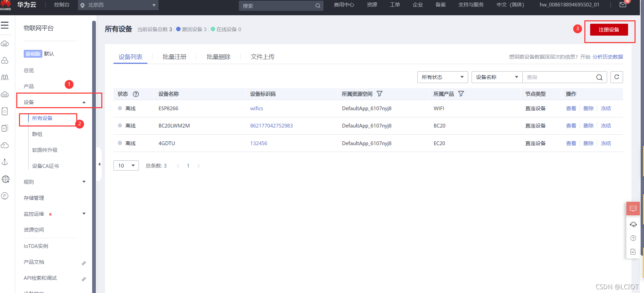Collapse the side navigation panel handle
The height and width of the screenshot is (293, 644).
tap(99, 164)
